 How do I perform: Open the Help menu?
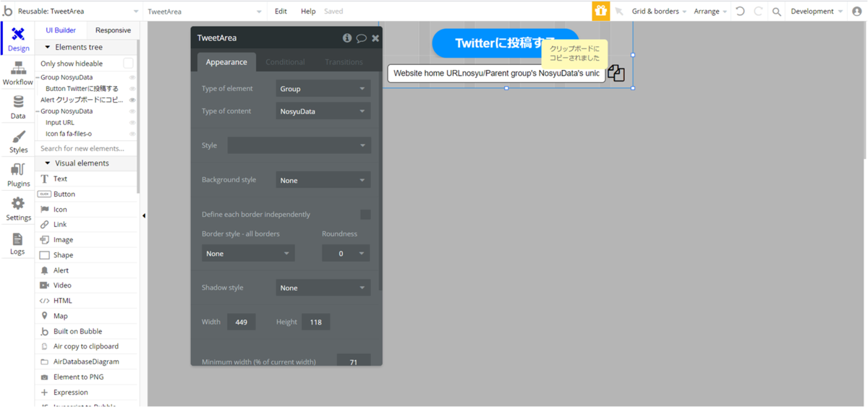tap(308, 12)
